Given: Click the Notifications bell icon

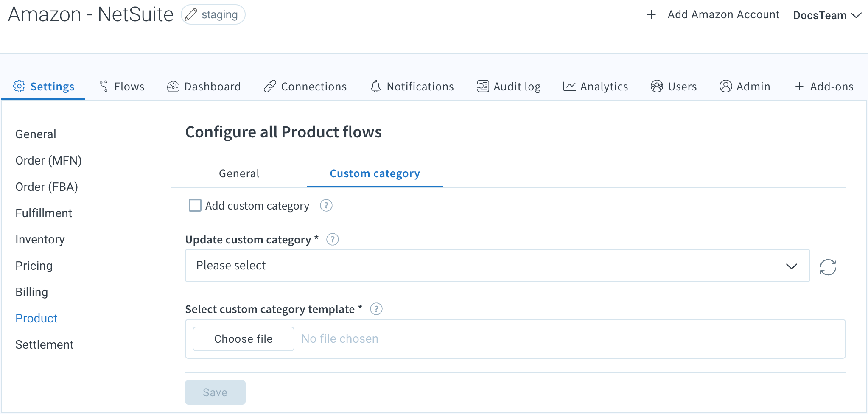Looking at the screenshot, I should pos(375,87).
